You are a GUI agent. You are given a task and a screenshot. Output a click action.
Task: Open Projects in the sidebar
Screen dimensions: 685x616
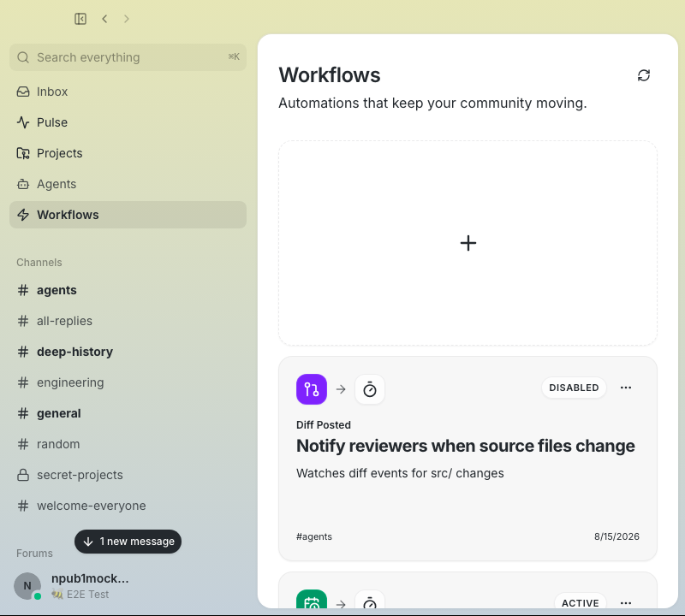coord(128,153)
